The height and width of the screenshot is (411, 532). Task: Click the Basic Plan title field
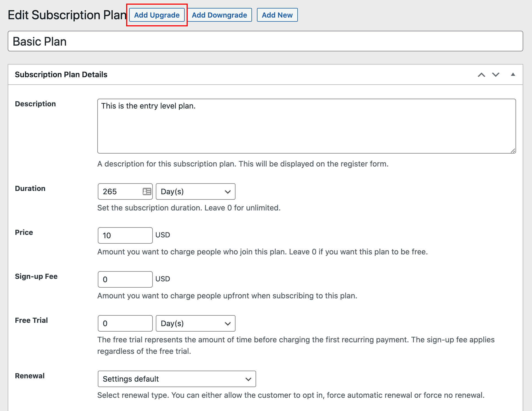(x=265, y=41)
